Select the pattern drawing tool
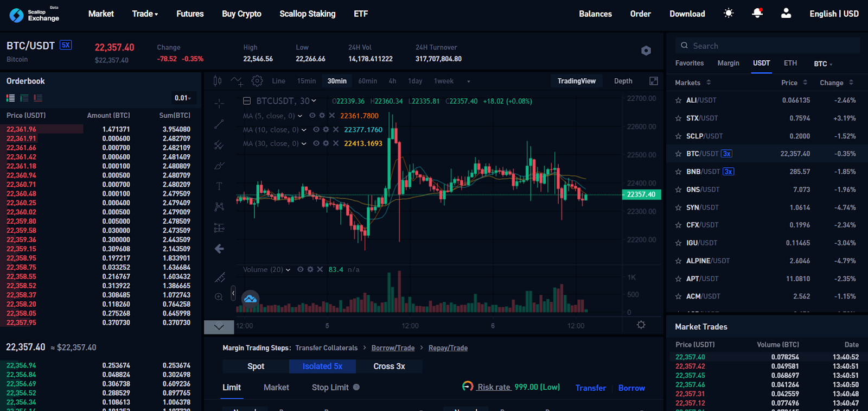This screenshot has height=411, width=868. click(x=219, y=207)
